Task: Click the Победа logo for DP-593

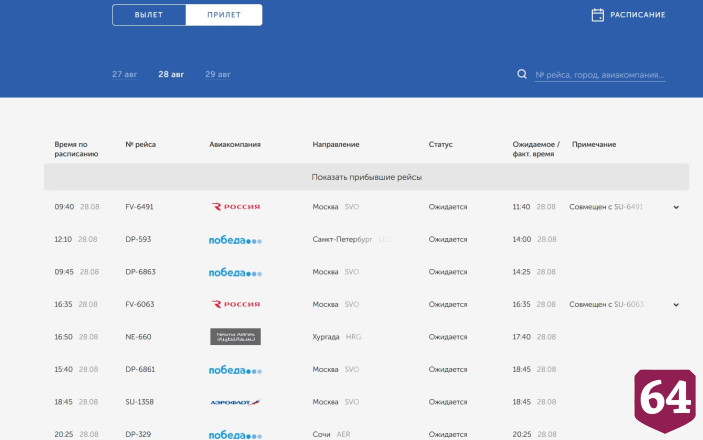Action: [x=235, y=240]
